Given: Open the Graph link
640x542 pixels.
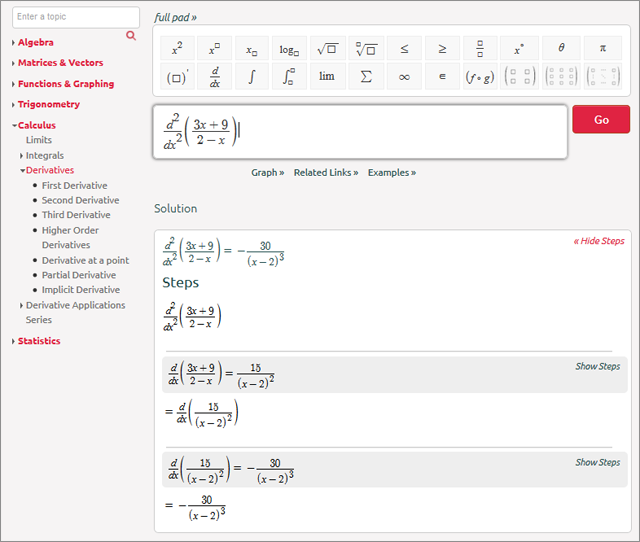Looking at the screenshot, I should (268, 173).
